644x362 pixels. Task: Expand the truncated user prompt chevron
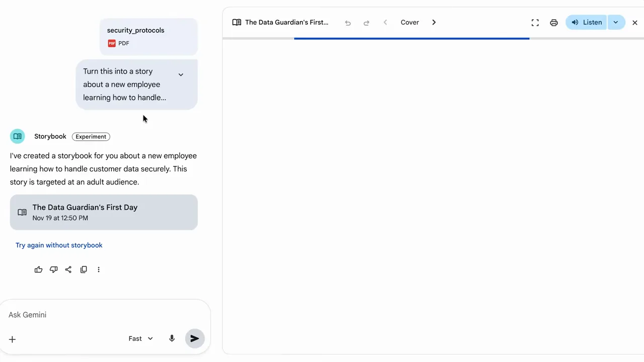coord(181,74)
